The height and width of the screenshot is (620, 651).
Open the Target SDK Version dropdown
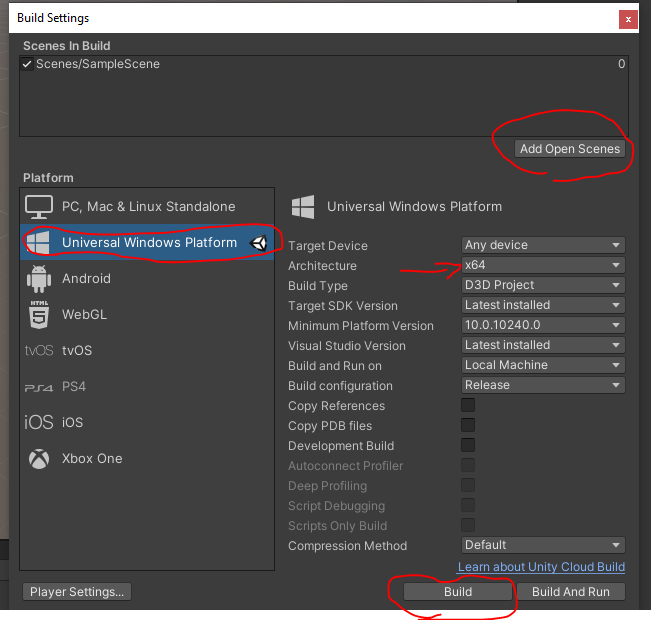click(x=543, y=305)
